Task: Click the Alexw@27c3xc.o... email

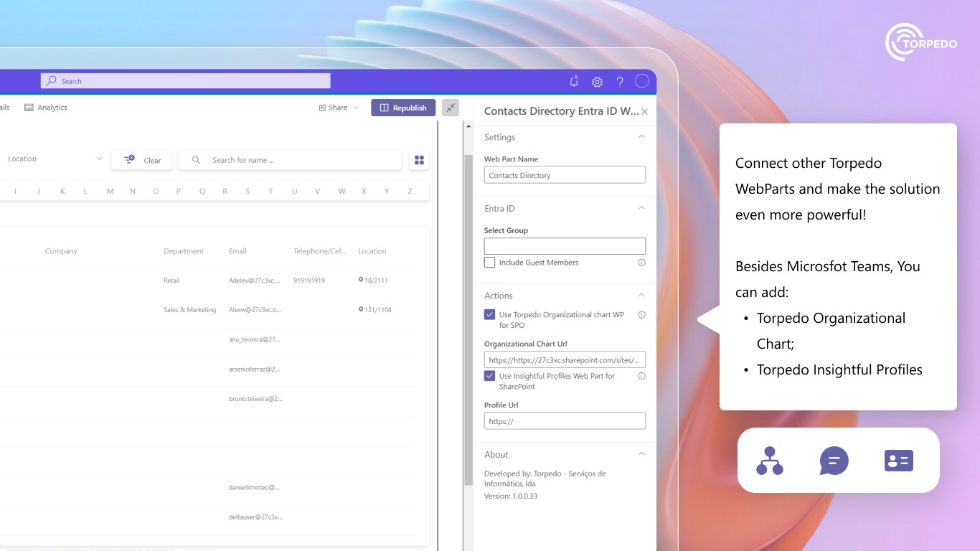Action: pos(255,310)
